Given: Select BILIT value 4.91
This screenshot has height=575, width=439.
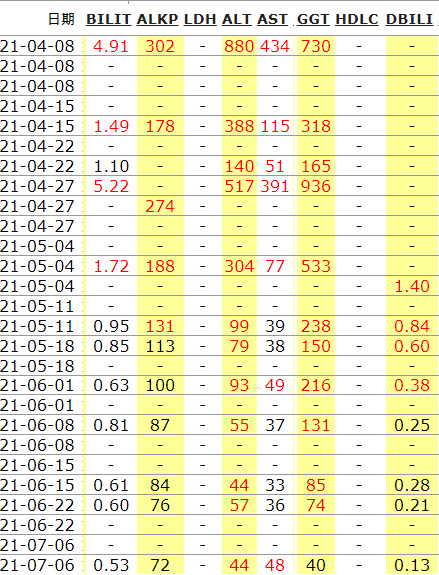Looking at the screenshot, I should click(111, 47).
